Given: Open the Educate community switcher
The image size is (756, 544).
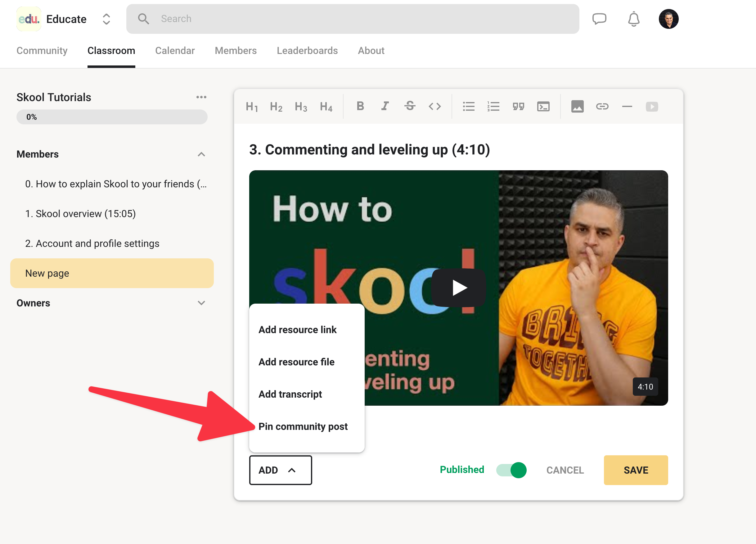Looking at the screenshot, I should [106, 19].
